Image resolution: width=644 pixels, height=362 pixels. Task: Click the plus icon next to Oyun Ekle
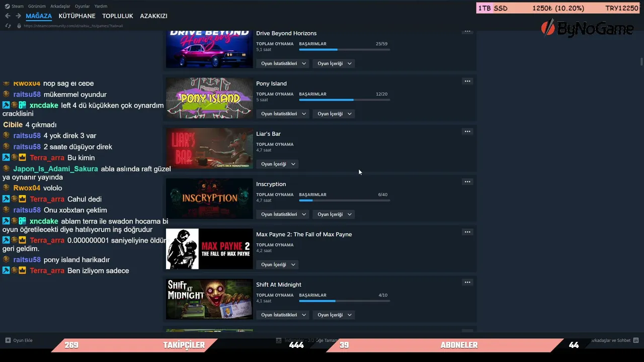coord(8,340)
